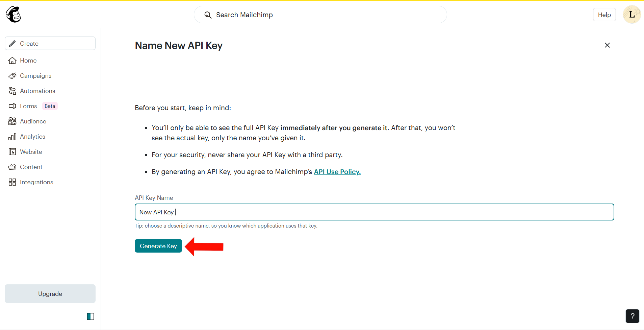This screenshot has width=644, height=330.
Task: Collapse the sidebar with panel icon
Action: coord(91,316)
